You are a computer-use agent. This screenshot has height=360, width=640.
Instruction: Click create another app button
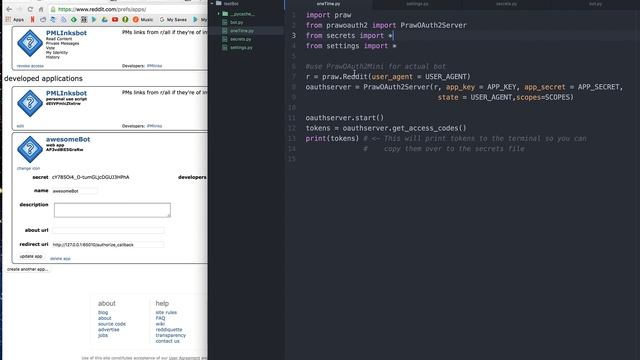point(28,269)
